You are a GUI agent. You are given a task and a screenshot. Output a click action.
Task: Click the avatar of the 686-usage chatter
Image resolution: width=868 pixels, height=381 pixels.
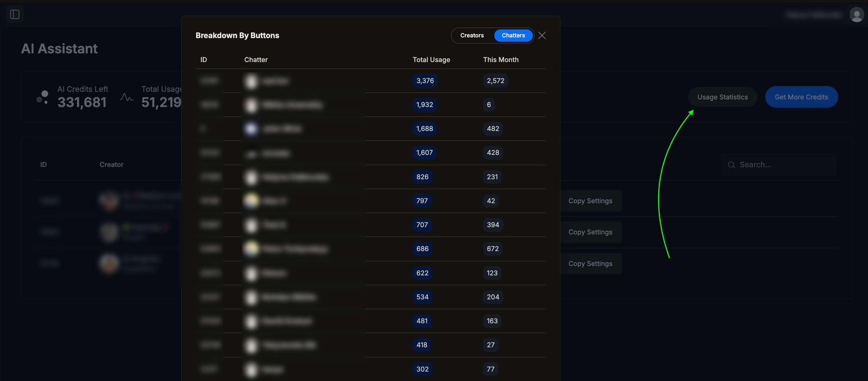(x=251, y=249)
